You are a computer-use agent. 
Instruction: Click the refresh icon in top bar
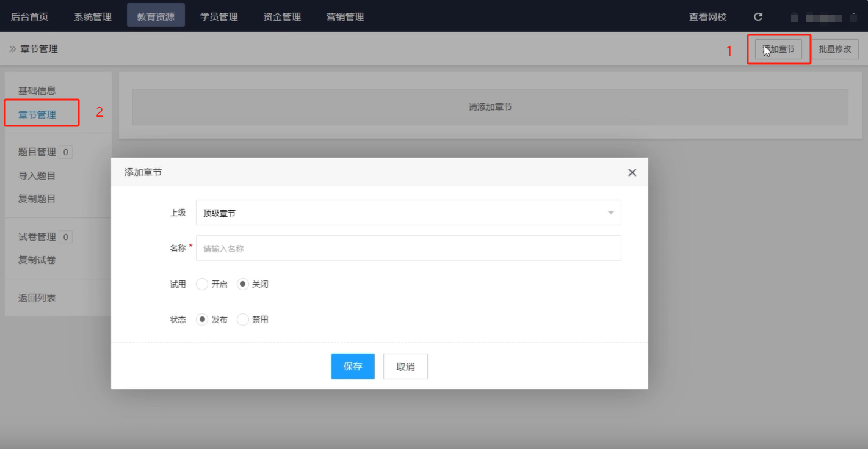click(x=758, y=17)
